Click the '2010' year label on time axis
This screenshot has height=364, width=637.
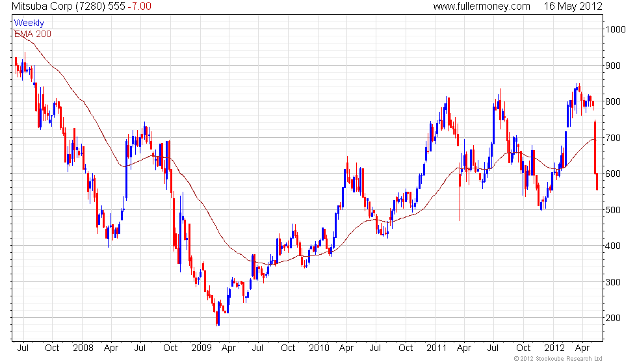(319, 348)
